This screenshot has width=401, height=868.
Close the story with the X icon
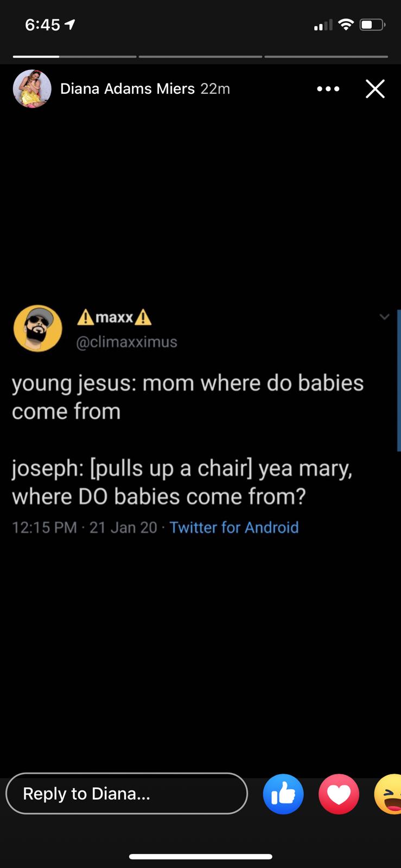click(x=375, y=88)
